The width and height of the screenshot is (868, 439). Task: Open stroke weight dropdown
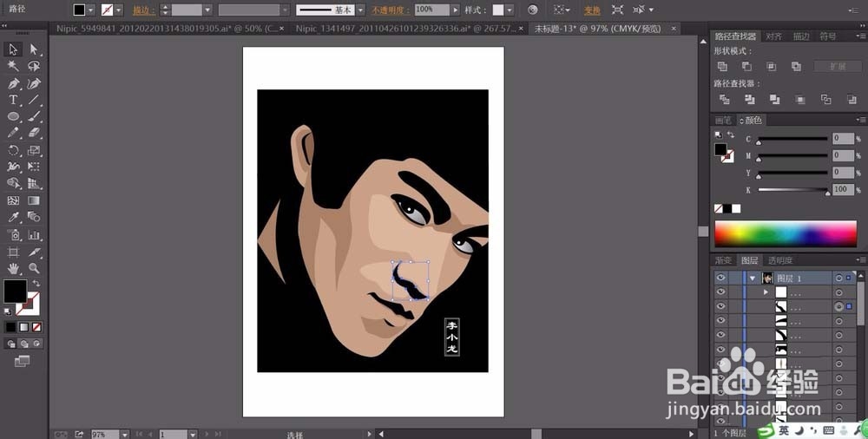pyautogui.click(x=207, y=10)
